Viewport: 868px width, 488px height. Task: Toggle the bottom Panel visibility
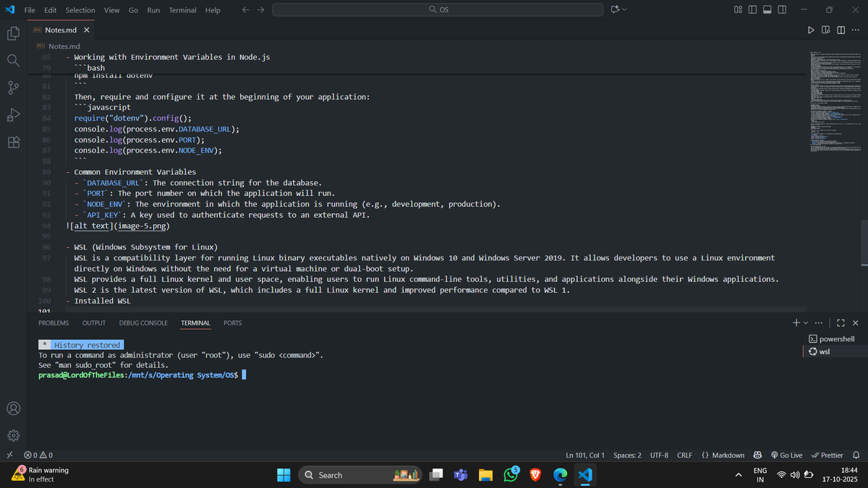[767, 10]
